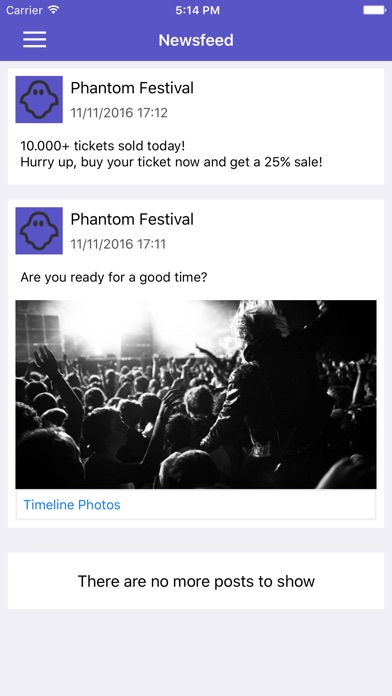The height and width of the screenshot is (696, 392).
Task: Tap the 10.000+ tickets sold post text
Action: click(x=103, y=146)
